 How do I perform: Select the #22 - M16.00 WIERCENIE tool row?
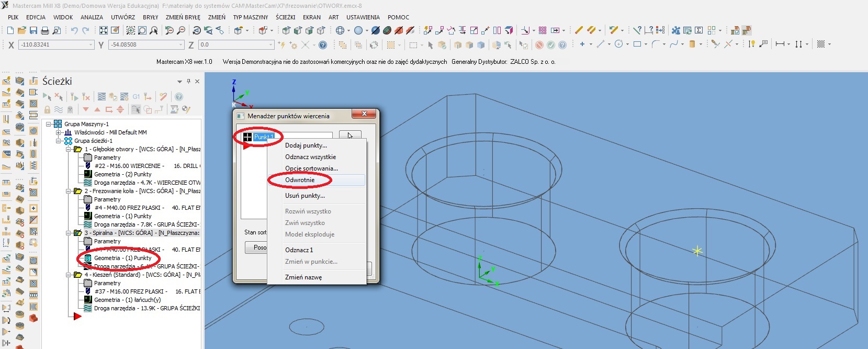[x=146, y=166]
